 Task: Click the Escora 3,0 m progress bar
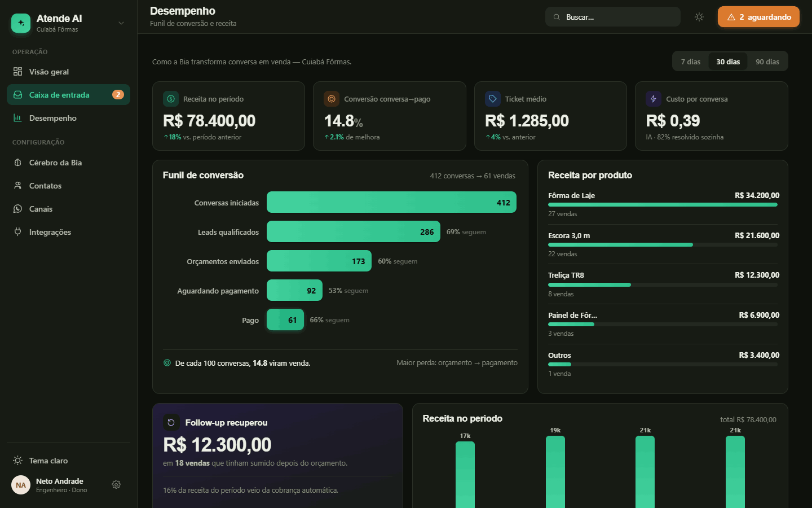[663, 244]
